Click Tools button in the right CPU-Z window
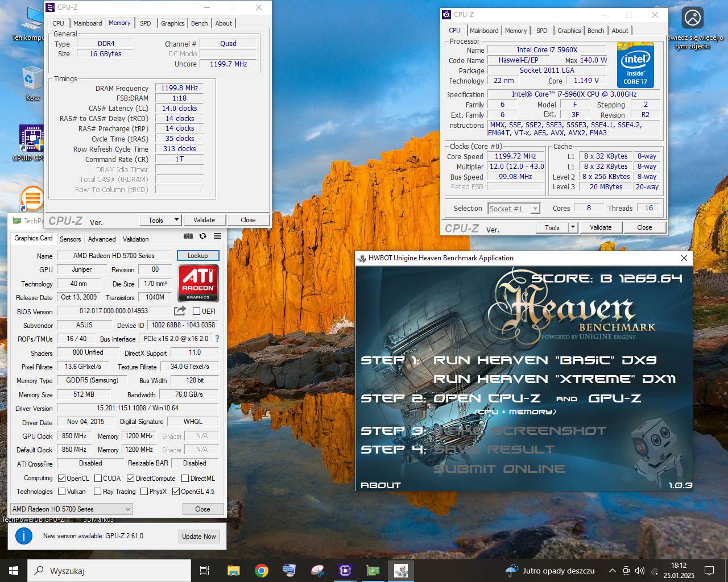This screenshot has width=728, height=582. point(552,227)
